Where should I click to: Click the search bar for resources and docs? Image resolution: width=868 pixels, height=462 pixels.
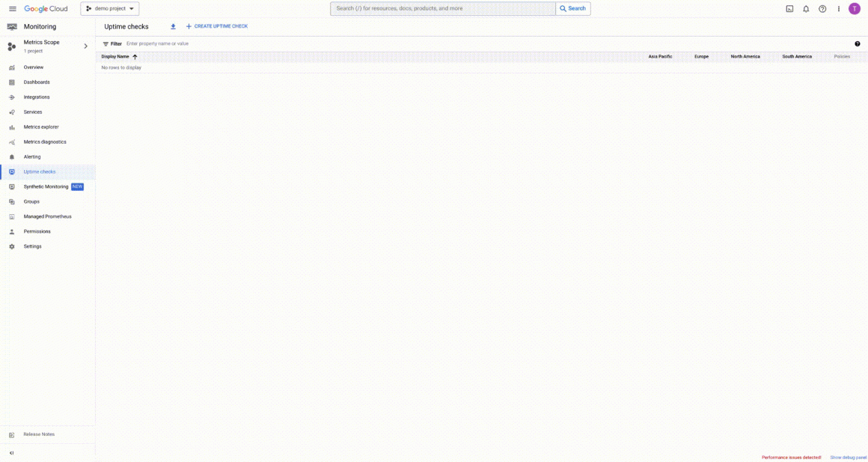441,8
